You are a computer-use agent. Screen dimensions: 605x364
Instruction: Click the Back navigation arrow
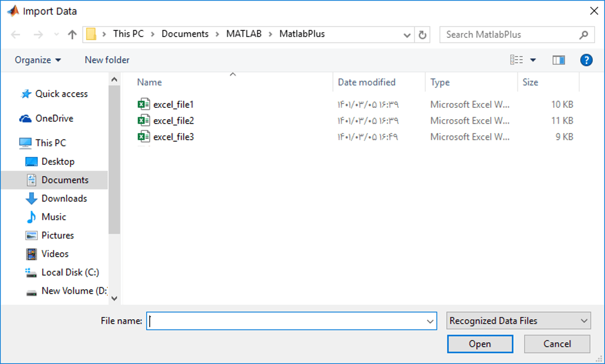(x=15, y=33)
